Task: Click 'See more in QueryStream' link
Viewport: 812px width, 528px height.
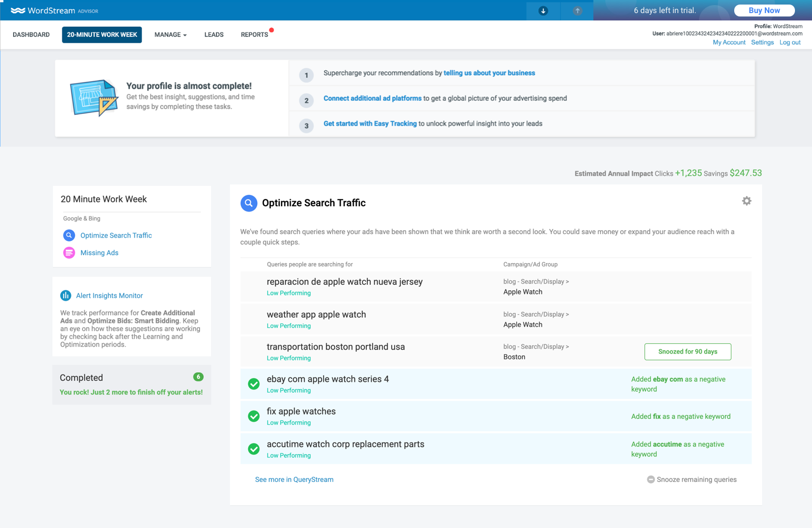Action: 294,480
